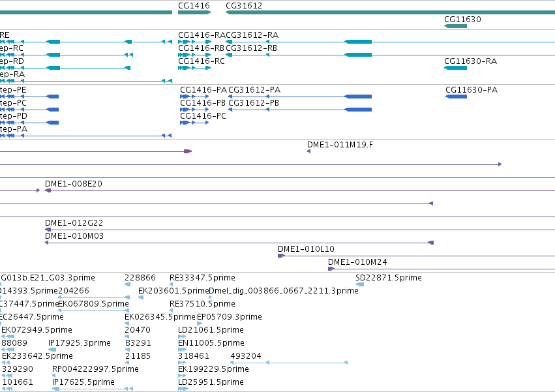Click the CG11630-RA transcript label
Image resolution: width=555 pixels, height=392 pixels.
click(470, 61)
